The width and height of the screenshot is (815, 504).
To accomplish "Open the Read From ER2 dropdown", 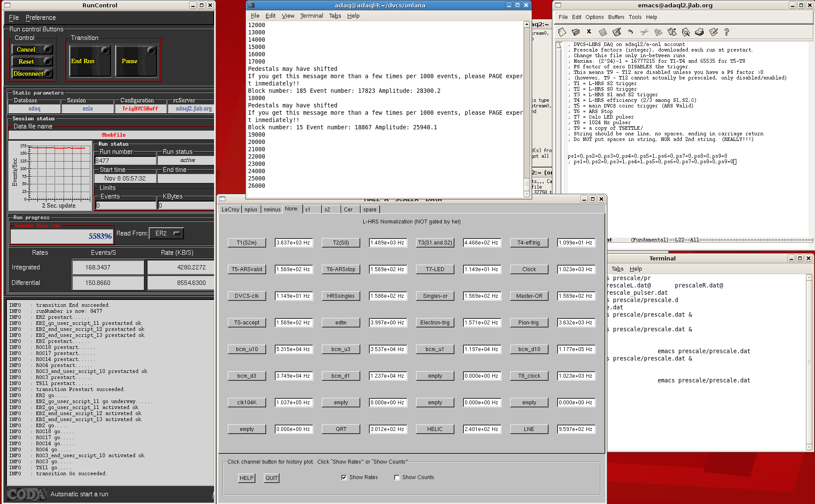I will [x=166, y=233].
